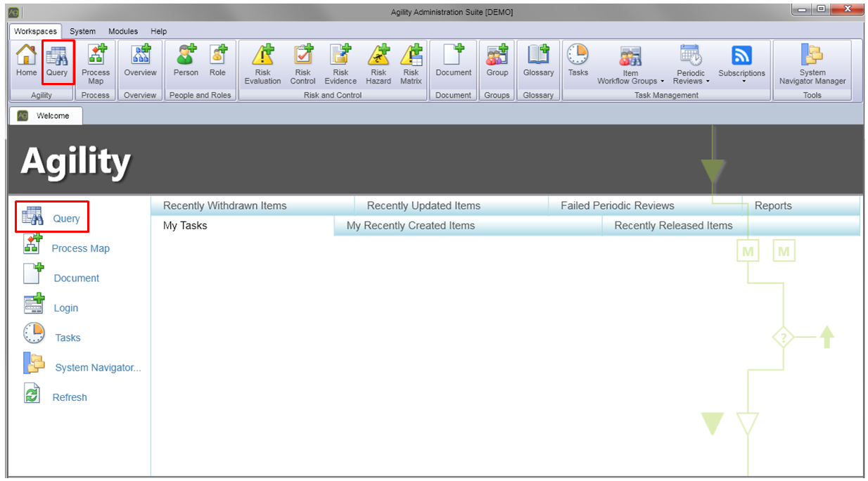The width and height of the screenshot is (868, 481).
Task: Open the Help menu
Action: 159,31
